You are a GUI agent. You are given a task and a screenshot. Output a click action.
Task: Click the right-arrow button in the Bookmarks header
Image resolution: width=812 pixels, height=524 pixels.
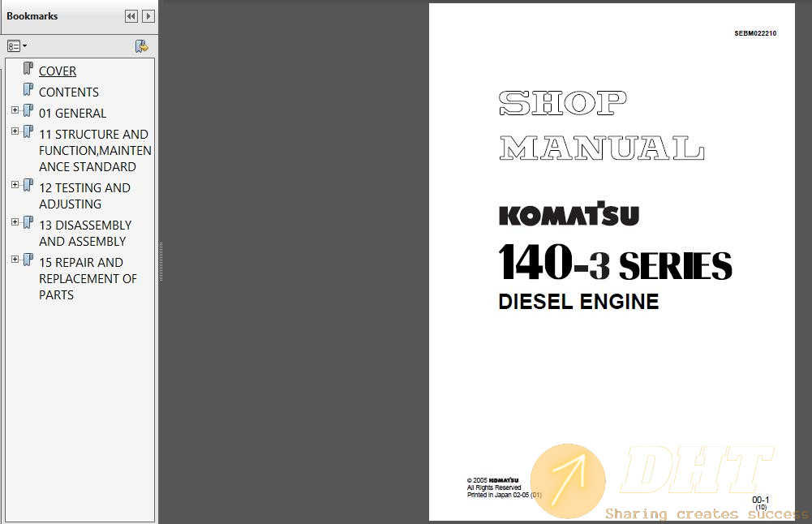(148, 16)
